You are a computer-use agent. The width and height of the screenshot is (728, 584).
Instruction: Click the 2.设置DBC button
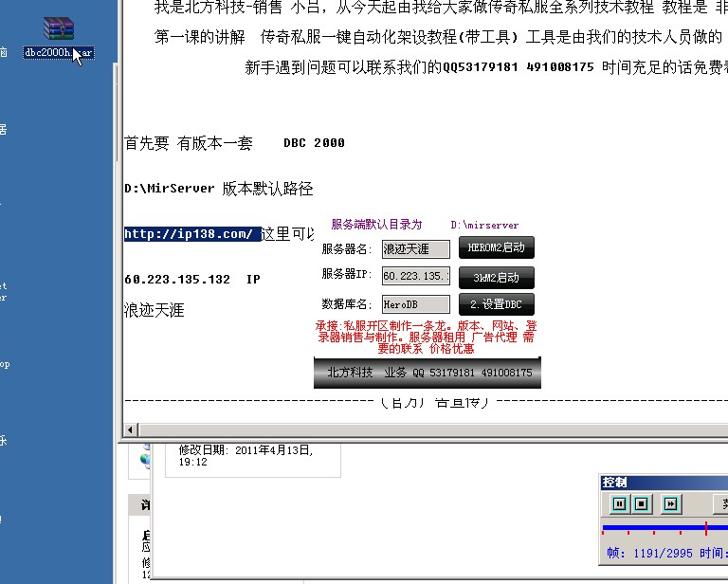(x=496, y=304)
